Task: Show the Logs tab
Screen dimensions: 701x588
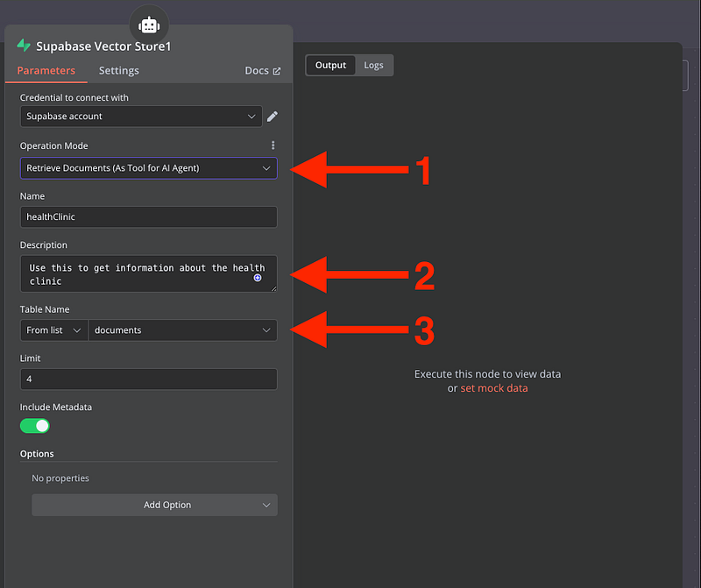Action: coord(374,66)
